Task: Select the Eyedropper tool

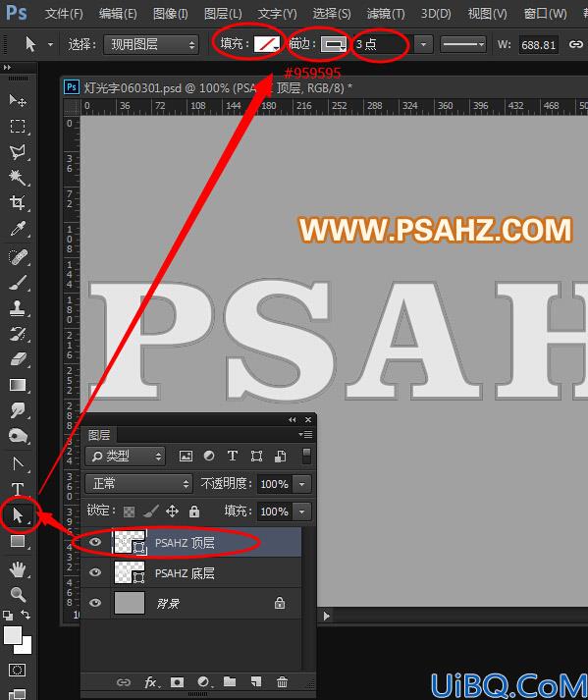Action: (x=18, y=229)
